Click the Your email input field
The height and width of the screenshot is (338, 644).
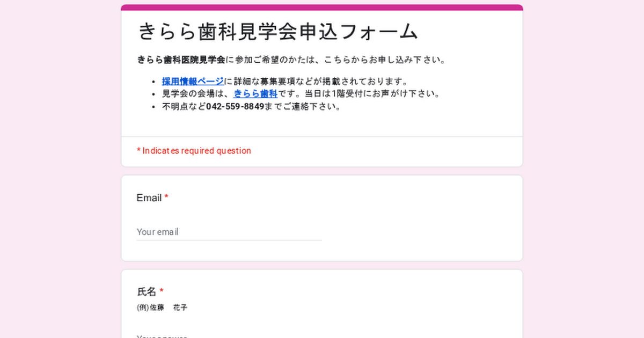tap(229, 232)
